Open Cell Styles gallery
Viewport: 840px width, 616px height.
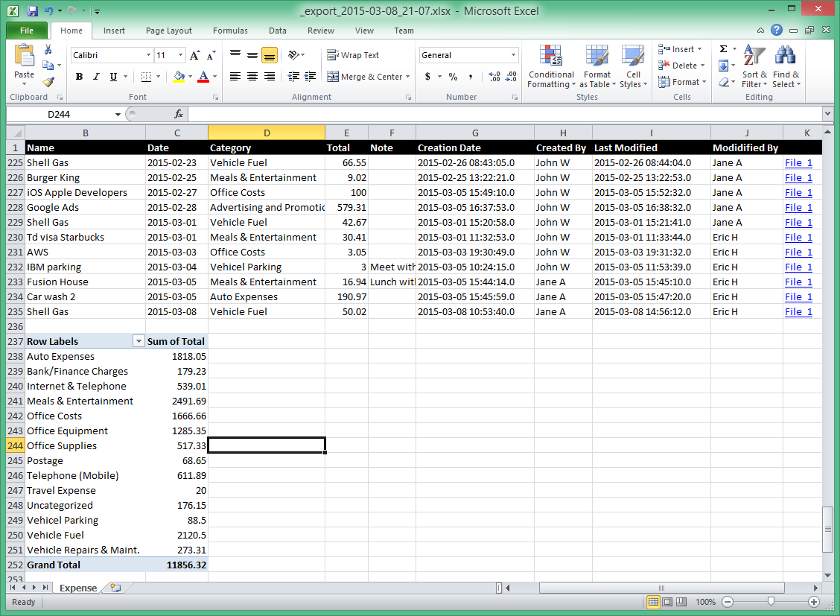[633, 66]
